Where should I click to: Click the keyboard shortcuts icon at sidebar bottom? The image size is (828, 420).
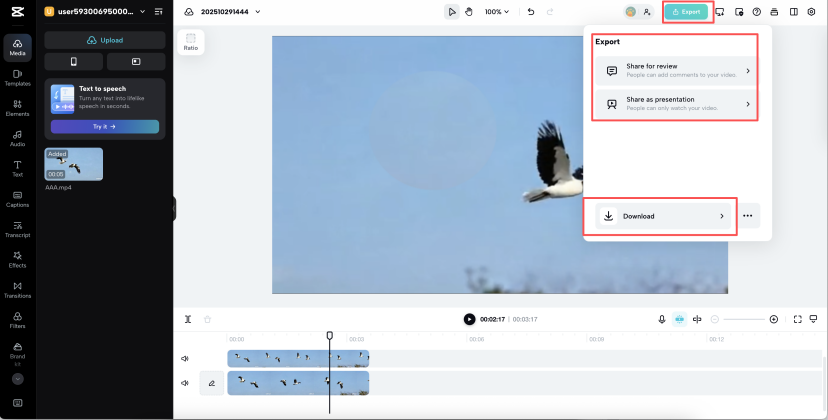click(x=17, y=403)
